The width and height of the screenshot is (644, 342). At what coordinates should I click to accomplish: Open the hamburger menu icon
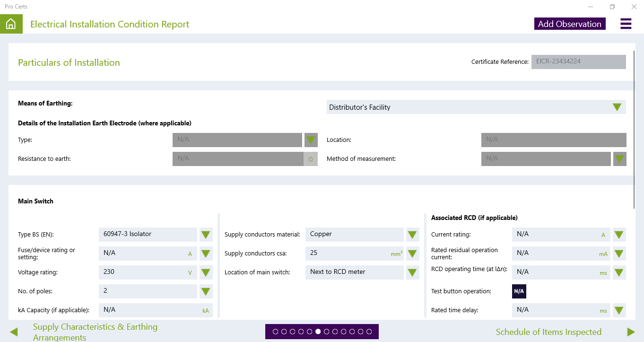point(626,24)
